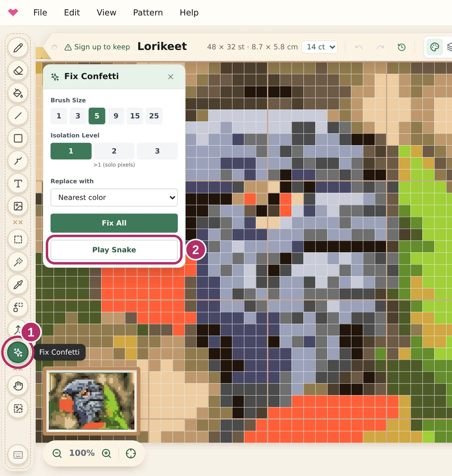
Task: Select the Hand pan tool
Action: [18, 386]
